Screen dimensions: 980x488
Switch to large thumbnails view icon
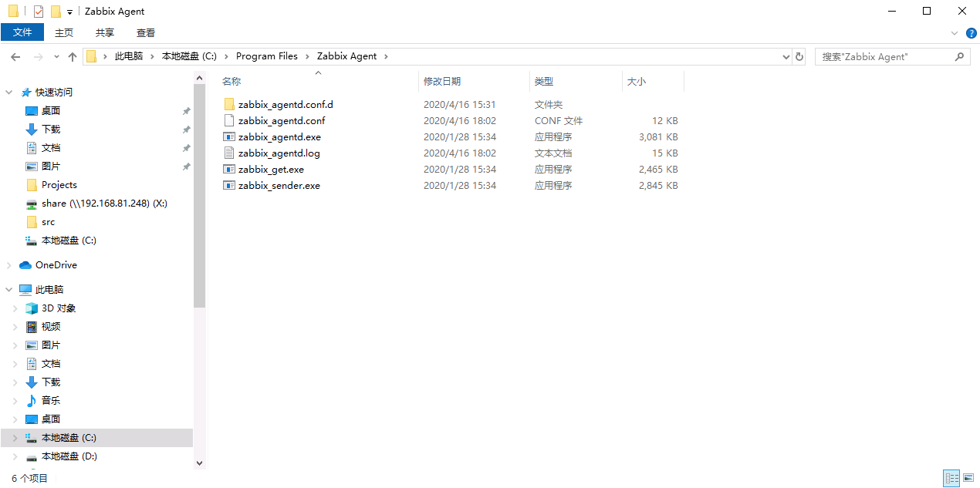[x=968, y=479]
